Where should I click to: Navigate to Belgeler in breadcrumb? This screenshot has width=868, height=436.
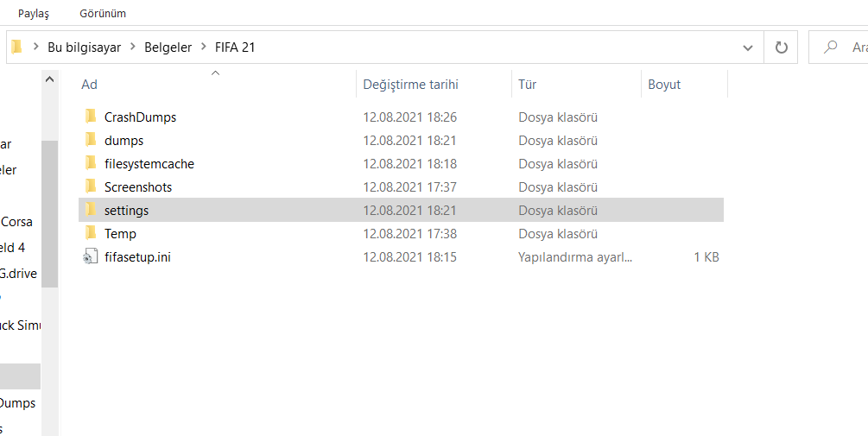(x=168, y=47)
